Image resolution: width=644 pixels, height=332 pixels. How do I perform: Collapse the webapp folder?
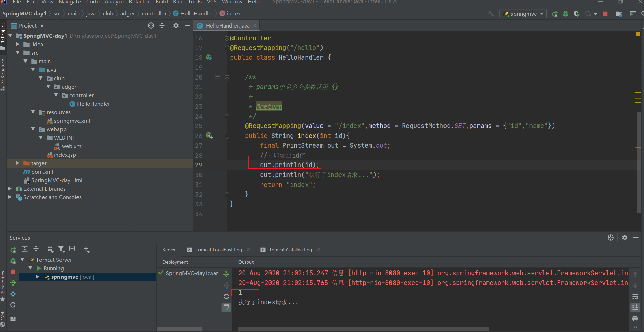coord(33,129)
